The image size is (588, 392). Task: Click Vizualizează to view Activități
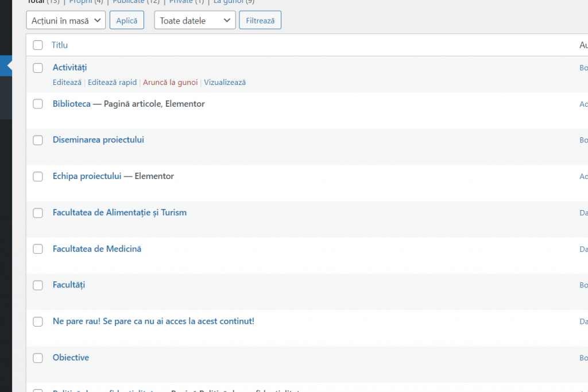tap(225, 83)
